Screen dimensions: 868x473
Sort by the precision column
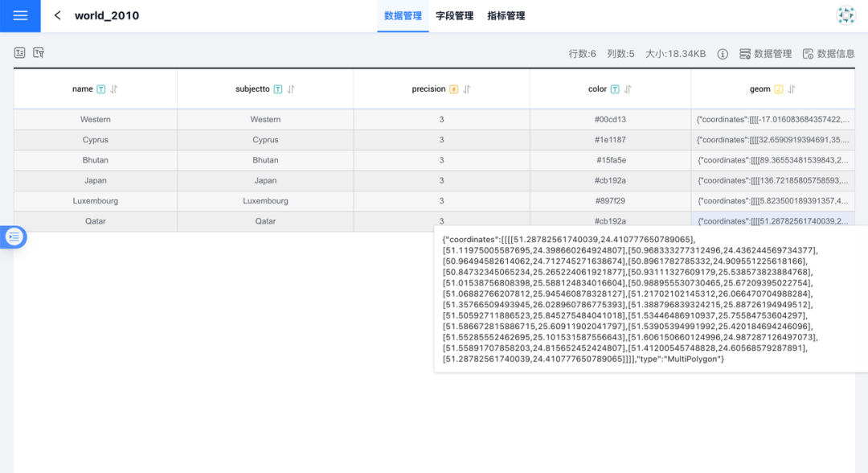(x=467, y=89)
